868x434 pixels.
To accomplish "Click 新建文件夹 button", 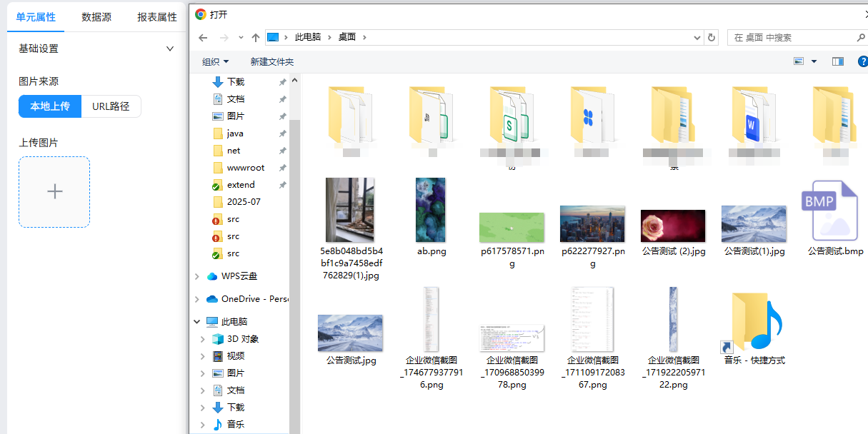I will click(x=271, y=62).
